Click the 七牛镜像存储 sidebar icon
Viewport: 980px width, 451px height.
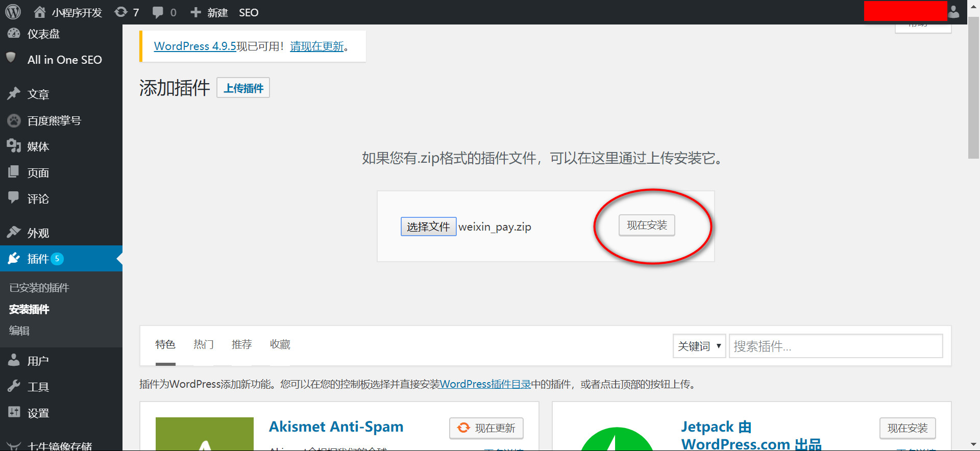click(x=14, y=445)
